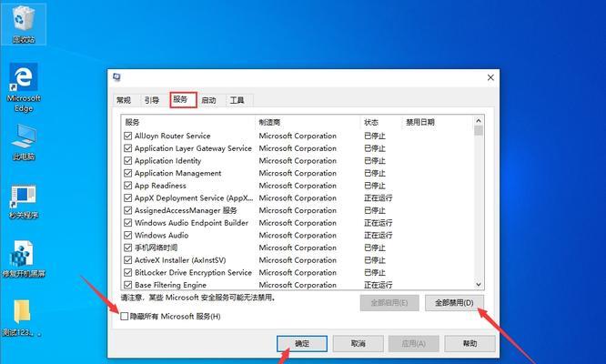
Task: Click Microsoft Corporation in BitLocker row
Action: pos(298,272)
